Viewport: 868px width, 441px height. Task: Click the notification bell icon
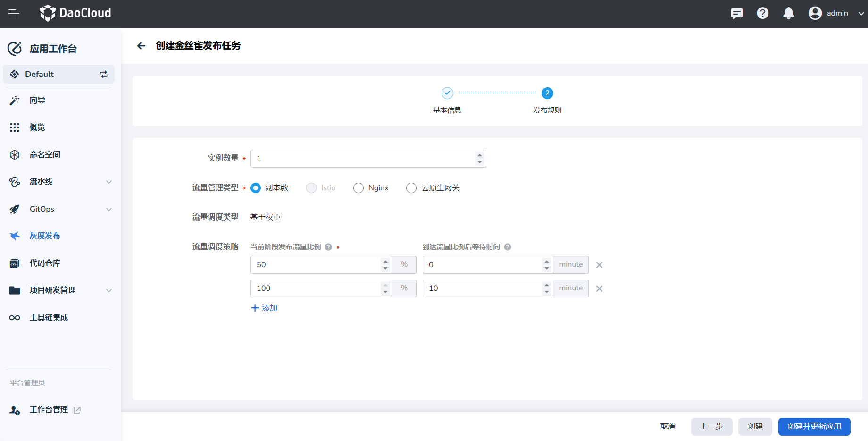tap(788, 14)
